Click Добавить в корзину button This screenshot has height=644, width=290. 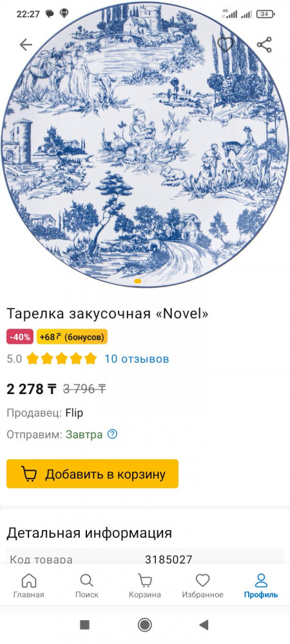click(92, 473)
